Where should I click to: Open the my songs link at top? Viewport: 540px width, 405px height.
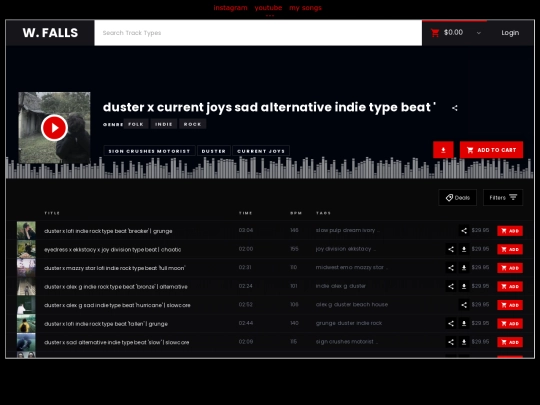click(x=305, y=8)
